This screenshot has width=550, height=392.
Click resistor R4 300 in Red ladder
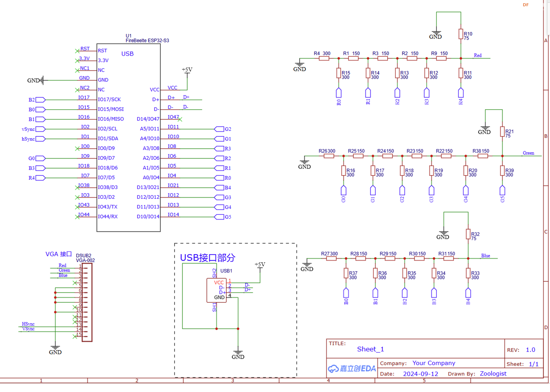click(x=324, y=58)
